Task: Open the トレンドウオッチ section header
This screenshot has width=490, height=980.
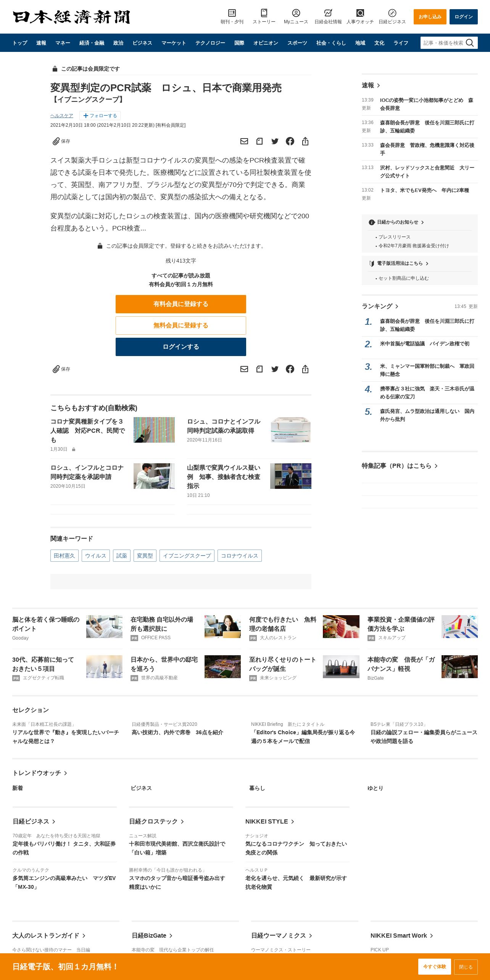Action: 40,773
